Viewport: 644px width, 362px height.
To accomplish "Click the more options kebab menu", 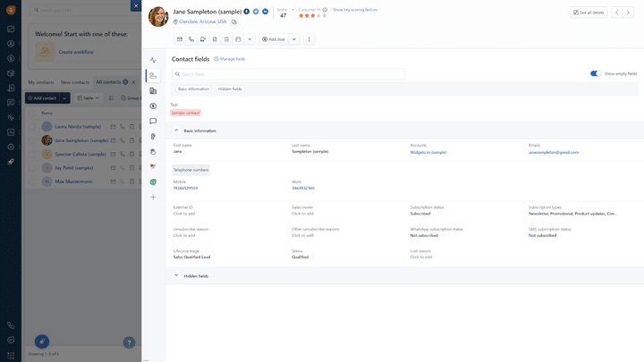I will pyautogui.click(x=309, y=39).
